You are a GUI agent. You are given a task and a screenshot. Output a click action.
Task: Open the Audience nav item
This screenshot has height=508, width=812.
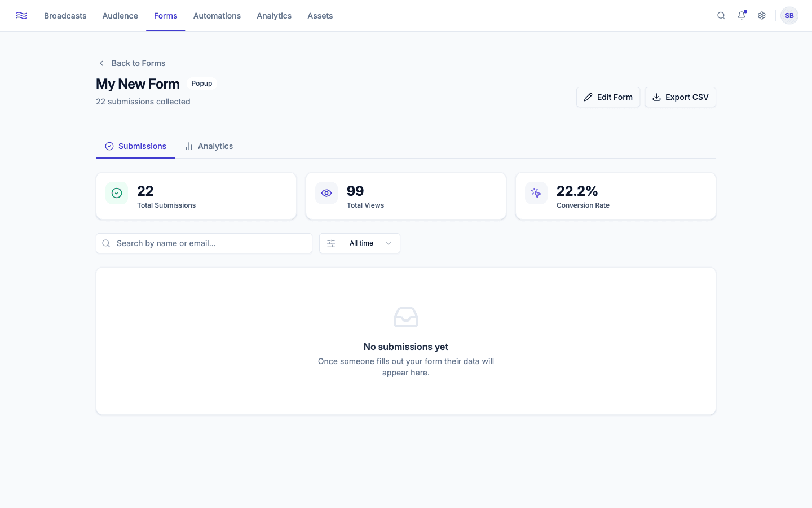click(x=120, y=16)
